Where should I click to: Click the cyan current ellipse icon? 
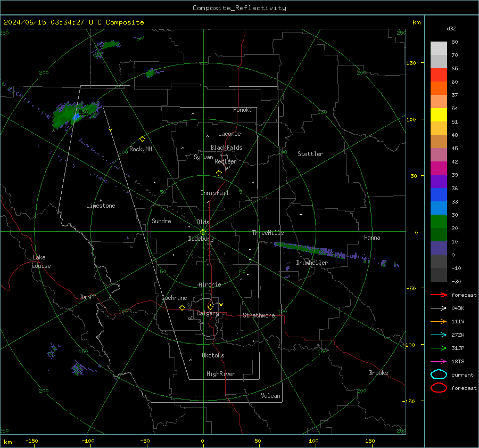[439, 374]
